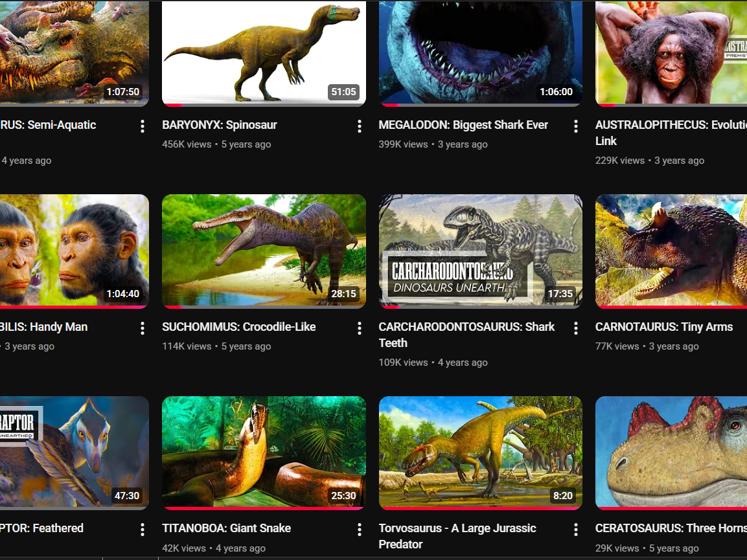This screenshot has height=560, width=747.
Task: Open options menu for TITANOBOA video
Action: coord(359,530)
